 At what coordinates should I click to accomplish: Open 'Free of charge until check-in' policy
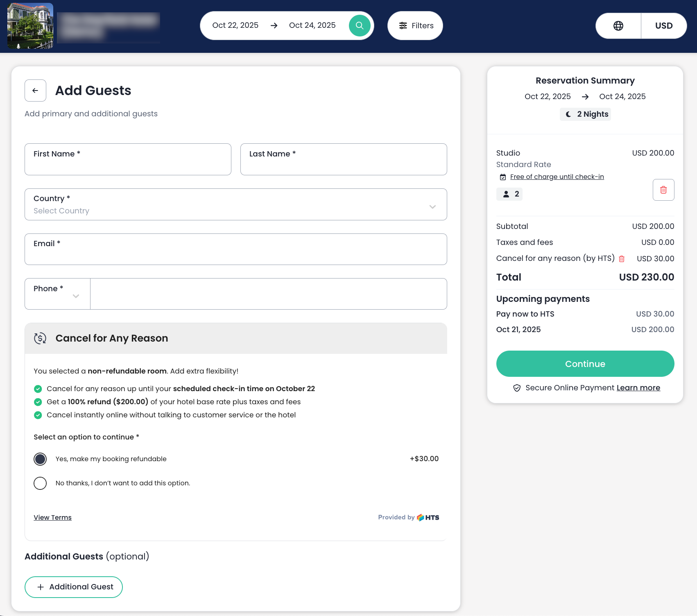click(x=557, y=177)
